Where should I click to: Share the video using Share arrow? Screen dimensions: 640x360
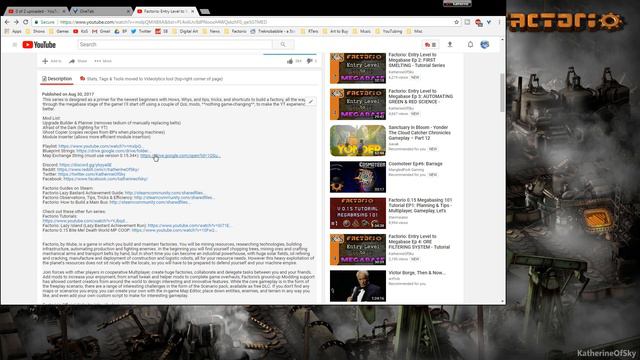[x=72, y=61]
